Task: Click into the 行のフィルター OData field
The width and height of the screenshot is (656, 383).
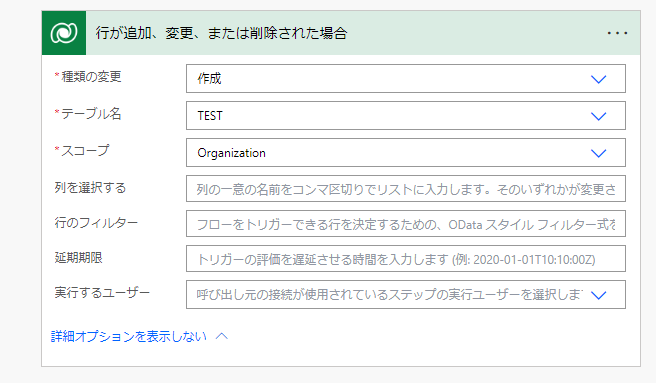Action: 406,224
